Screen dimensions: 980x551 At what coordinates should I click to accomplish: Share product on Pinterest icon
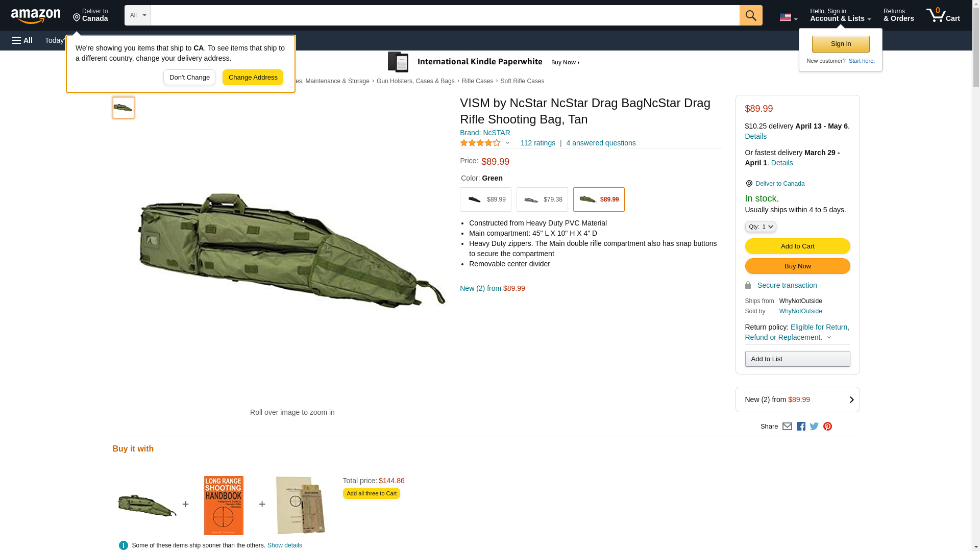827,427
